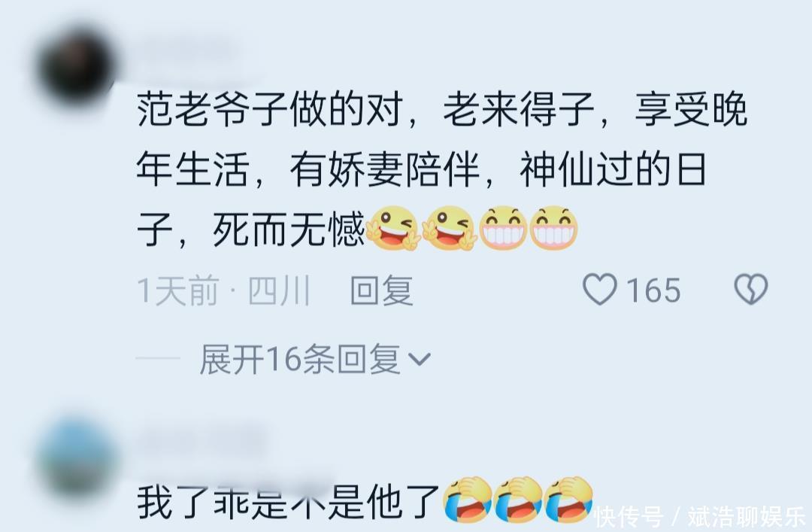
Task: Open the 快传号 / 斌浩聊娱乐 watermark source
Action: pos(700,516)
